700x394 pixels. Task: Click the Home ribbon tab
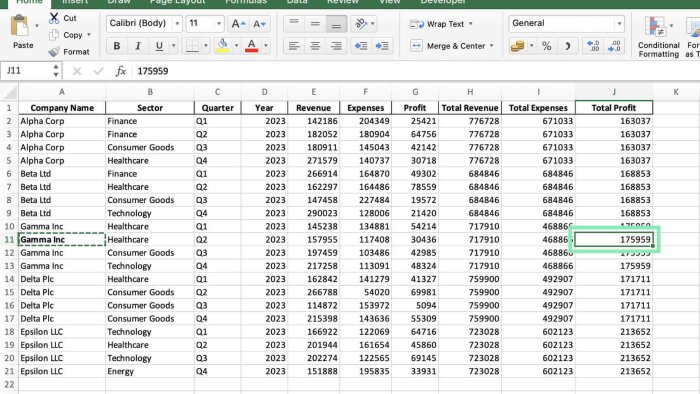point(29,3)
